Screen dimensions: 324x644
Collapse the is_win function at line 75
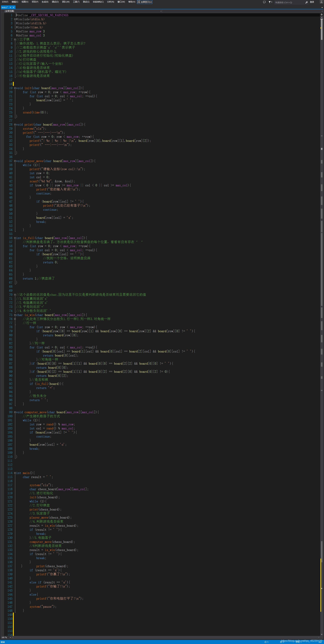[15, 315]
